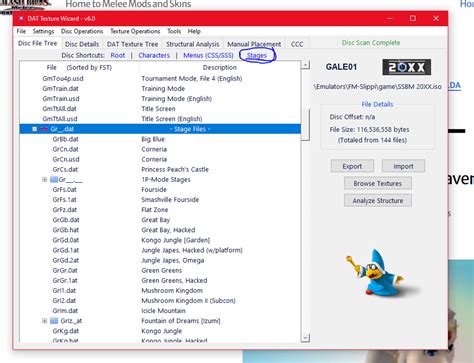Viewport: 474px width, 363px height.
Task: Select GrGd.0at Kongo Jungle Garden file
Action: (160, 240)
